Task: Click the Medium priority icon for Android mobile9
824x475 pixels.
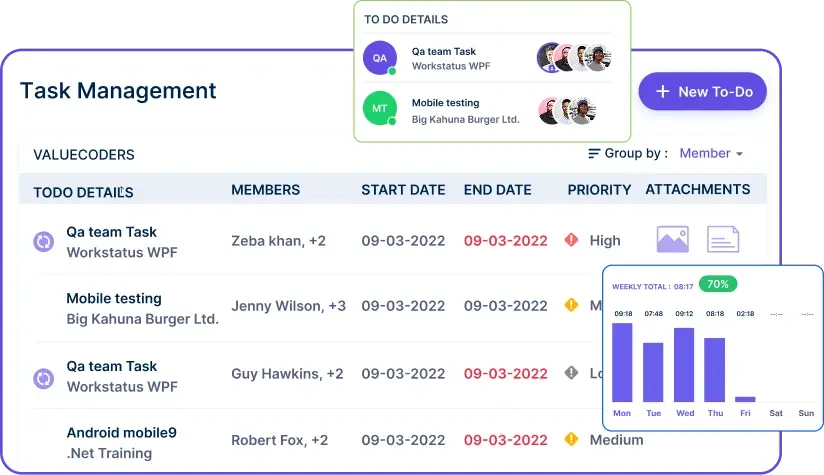Action: point(571,439)
